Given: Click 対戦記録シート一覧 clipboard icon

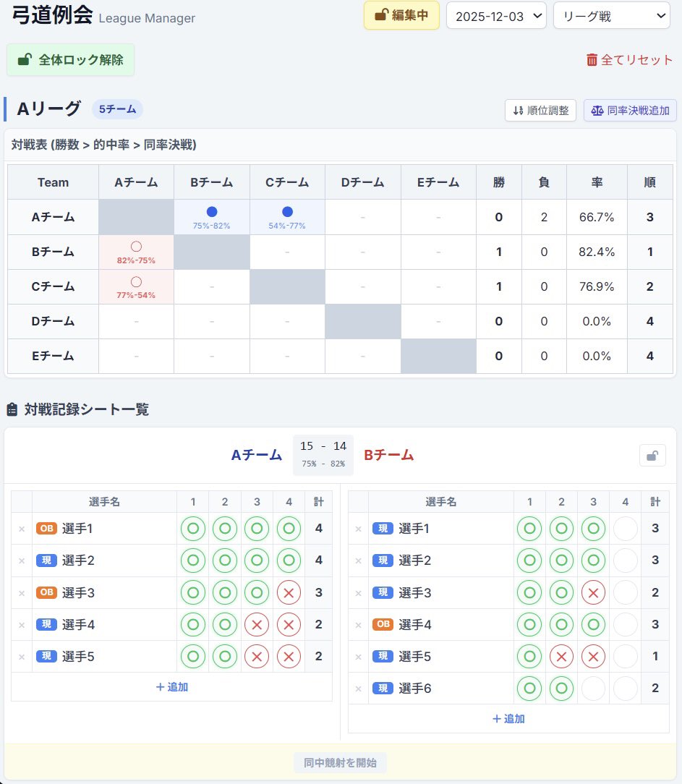Looking at the screenshot, I should 12,410.
